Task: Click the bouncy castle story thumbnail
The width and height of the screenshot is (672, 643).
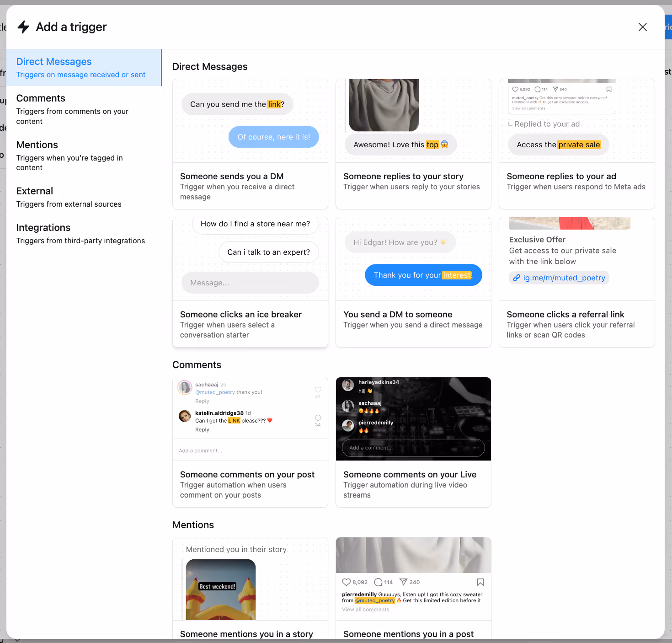Action: click(x=221, y=589)
